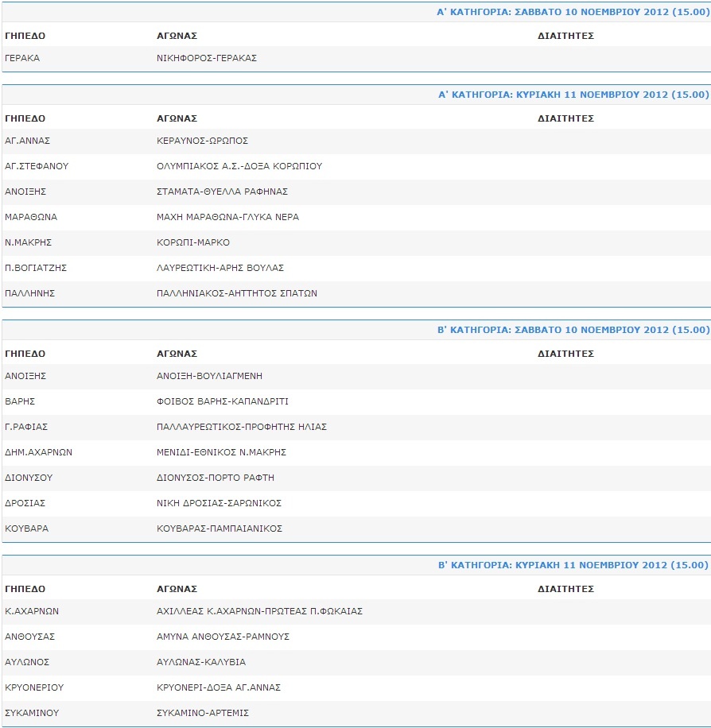Image resolution: width=711 pixels, height=728 pixels.
Task: Click the ΜΑΧΗ ΜΑΡΑΘΩΝΑ-ΓΛΥΚΑ ΝΕΡΑ match
Action: [x=227, y=217]
